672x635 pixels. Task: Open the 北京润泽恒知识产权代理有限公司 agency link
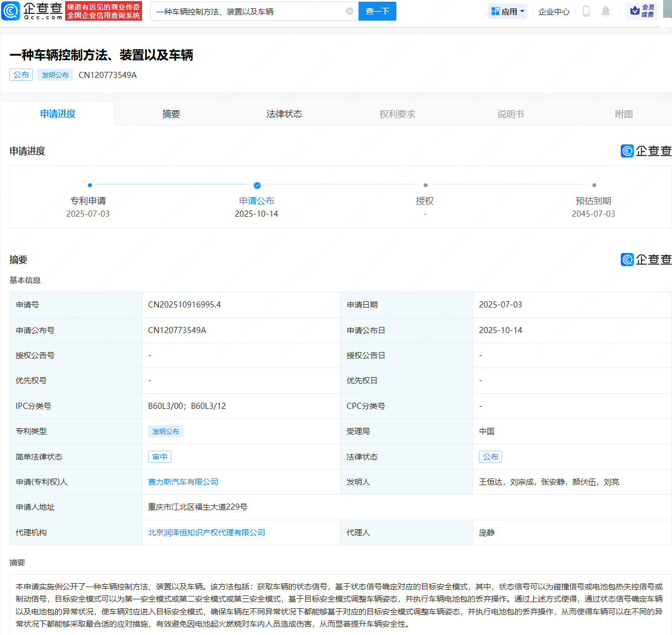point(207,533)
